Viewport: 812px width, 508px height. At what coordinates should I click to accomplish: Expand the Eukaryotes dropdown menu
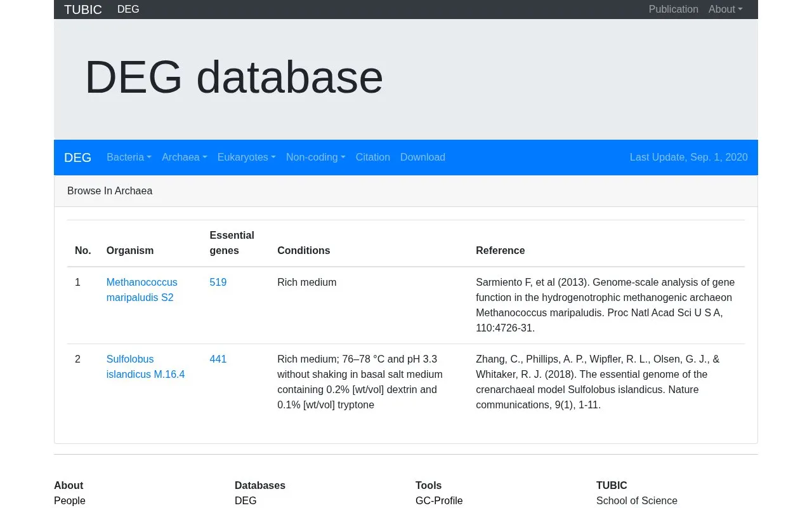[x=246, y=157]
